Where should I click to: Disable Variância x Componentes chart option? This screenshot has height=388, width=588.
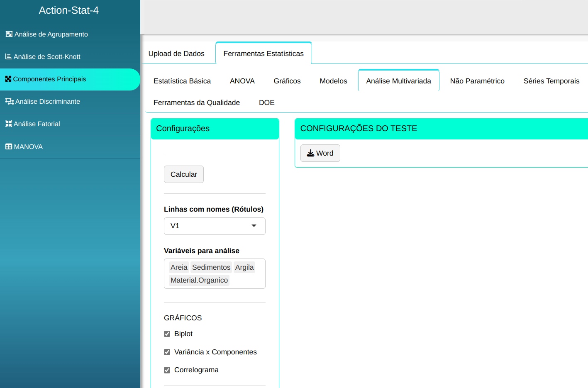coord(167,352)
